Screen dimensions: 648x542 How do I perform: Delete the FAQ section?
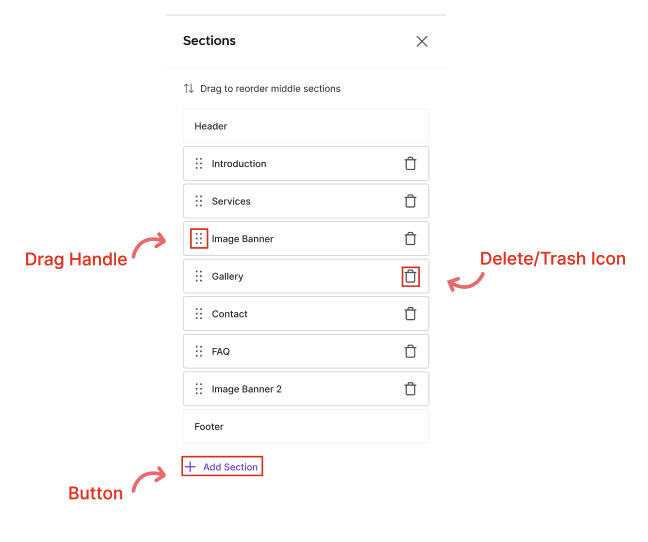tap(410, 352)
